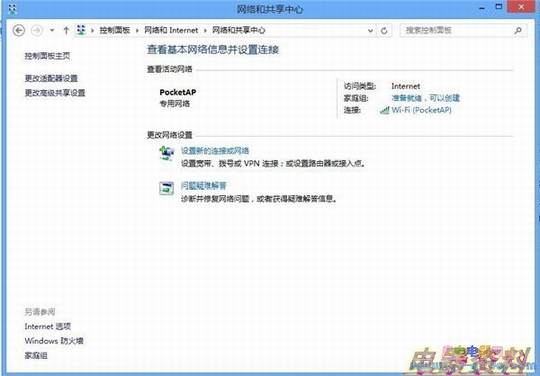Click the search magnifier icon

click(x=518, y=30)
